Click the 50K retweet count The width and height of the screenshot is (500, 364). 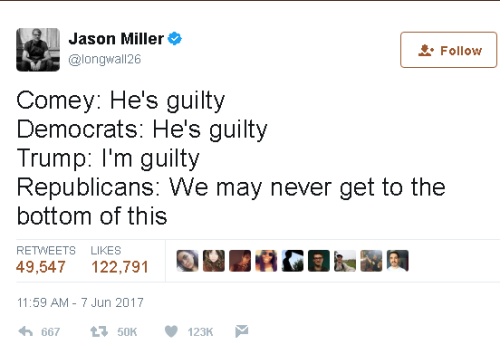[127, 332]
